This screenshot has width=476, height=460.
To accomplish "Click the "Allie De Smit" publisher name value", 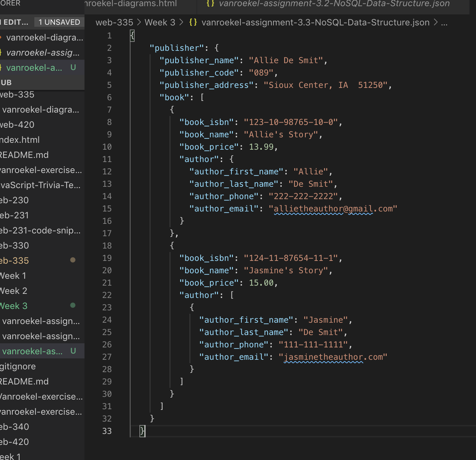I will click(286, 60).
